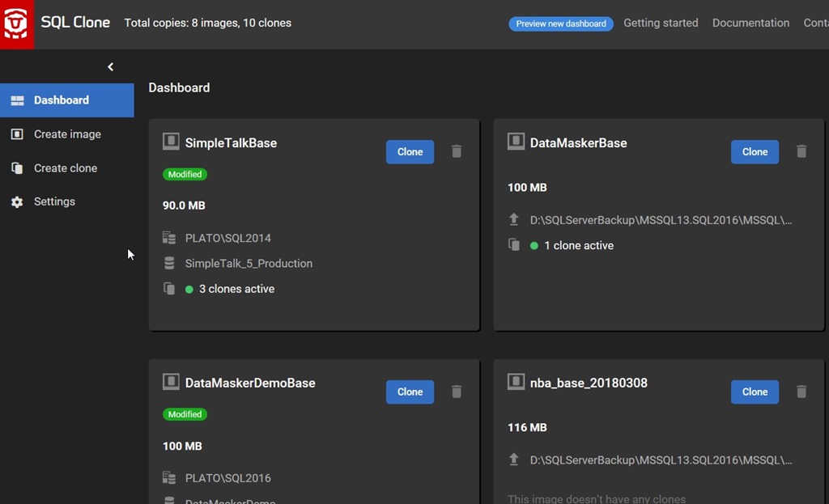
Task: Click the clones icon next to 1 clone active
Action: tap(514, 245)
